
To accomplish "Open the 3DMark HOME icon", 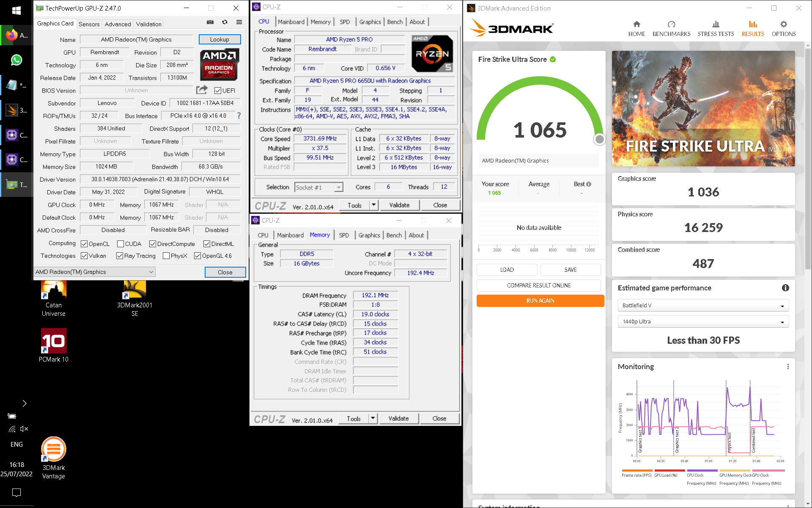I will coord(636,29).
